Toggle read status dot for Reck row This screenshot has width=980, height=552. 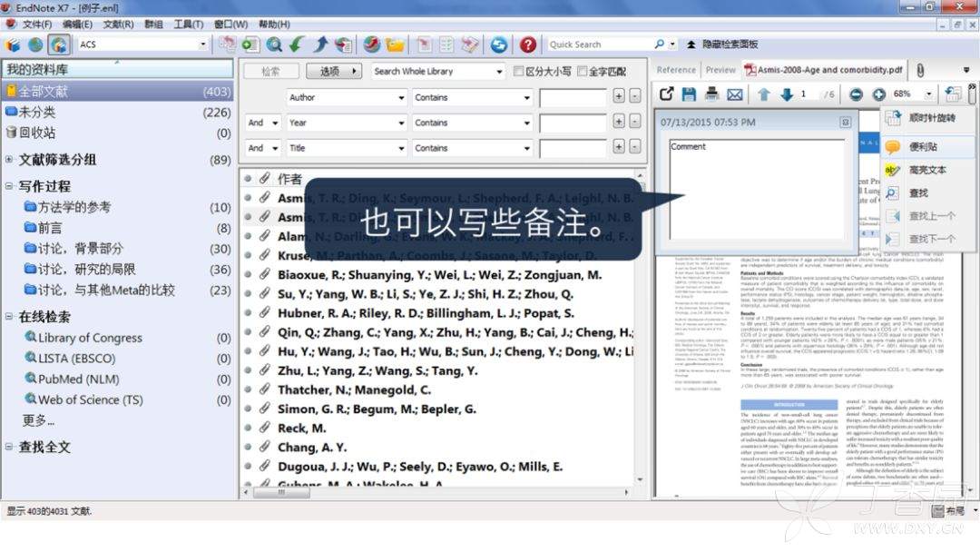point(248,429)
